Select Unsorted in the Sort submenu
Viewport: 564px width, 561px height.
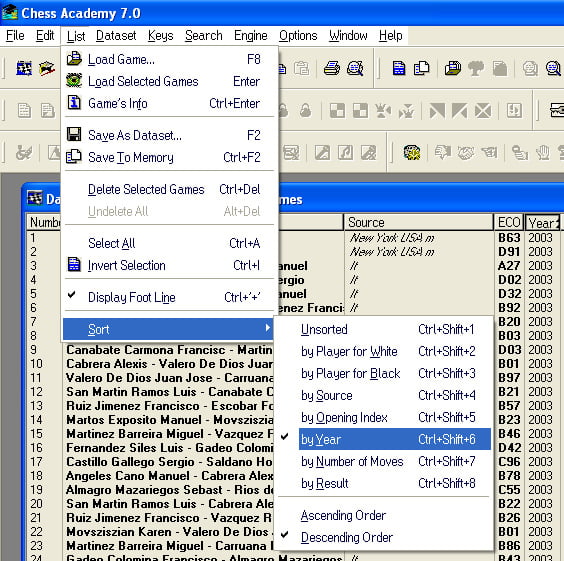(385, 329)
